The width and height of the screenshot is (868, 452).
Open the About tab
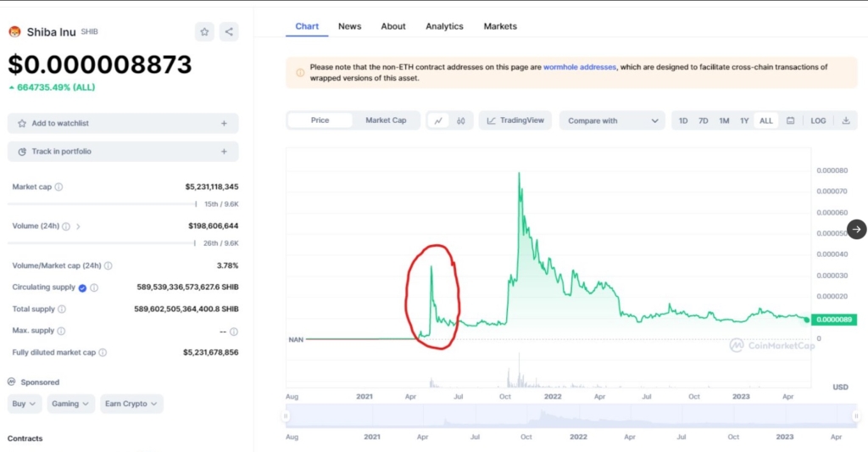(393, 26)
